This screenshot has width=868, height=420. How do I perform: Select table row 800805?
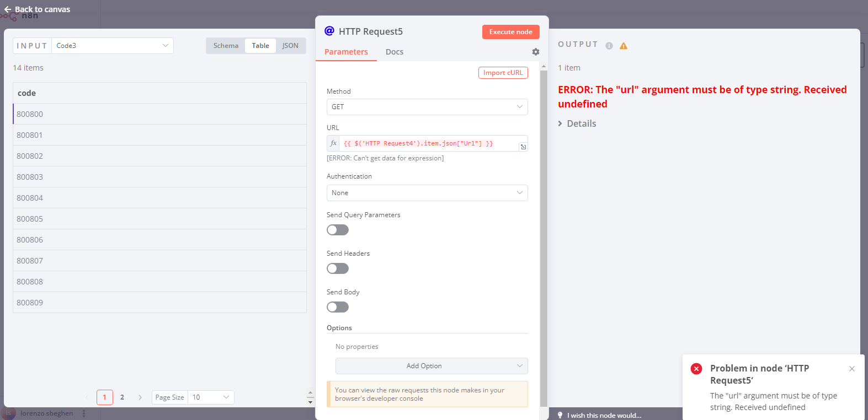coord(159,219)
